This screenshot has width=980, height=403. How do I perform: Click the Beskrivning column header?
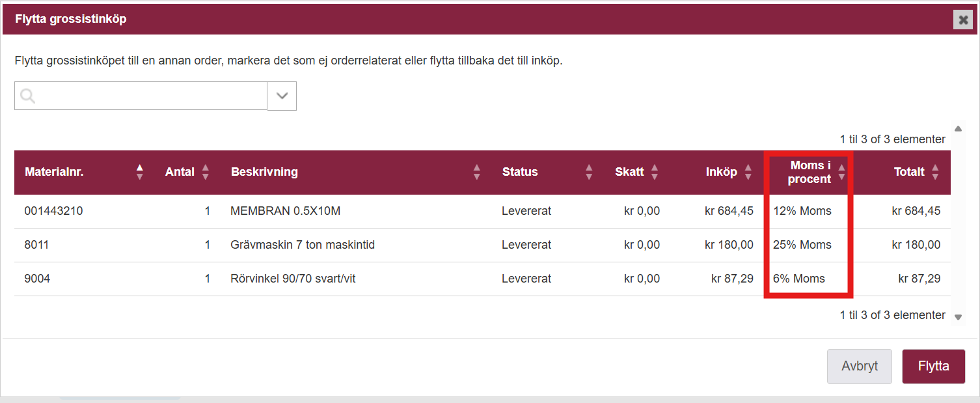pyautogui.click(x=264, y=172)
